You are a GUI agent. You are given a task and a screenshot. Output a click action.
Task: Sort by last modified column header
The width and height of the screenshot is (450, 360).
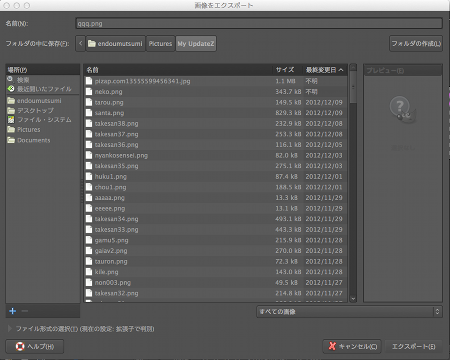(x=325, y=70)
